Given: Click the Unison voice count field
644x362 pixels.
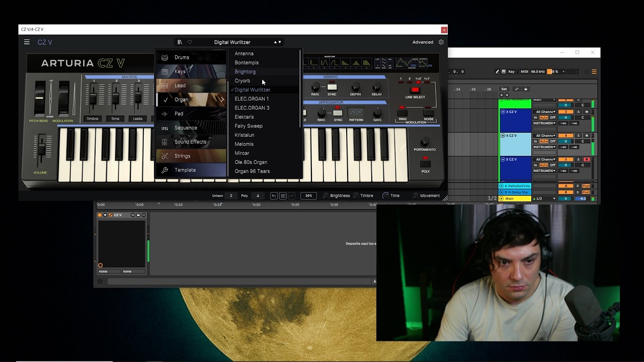Looking at the screenshot, I should (x=231, y=196).
